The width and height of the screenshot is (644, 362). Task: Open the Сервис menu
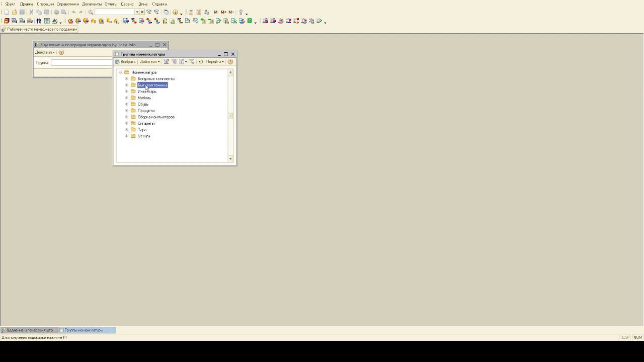127,4
